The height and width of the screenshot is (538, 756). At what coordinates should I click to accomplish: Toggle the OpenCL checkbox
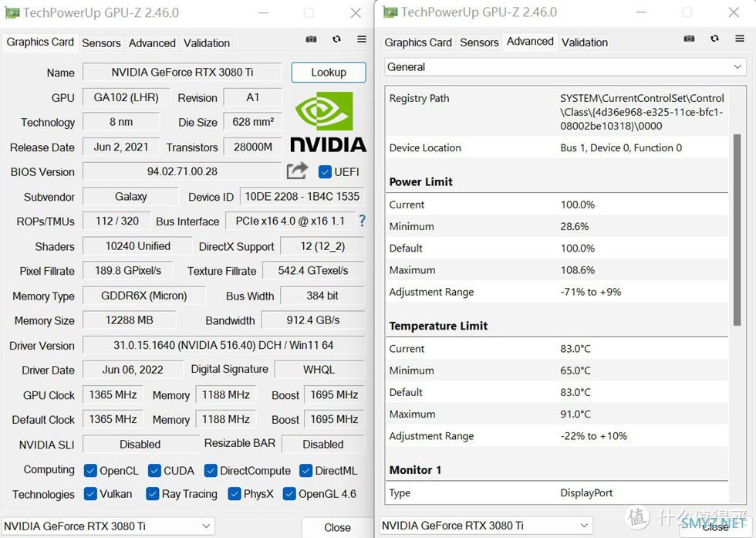(90, 470)
